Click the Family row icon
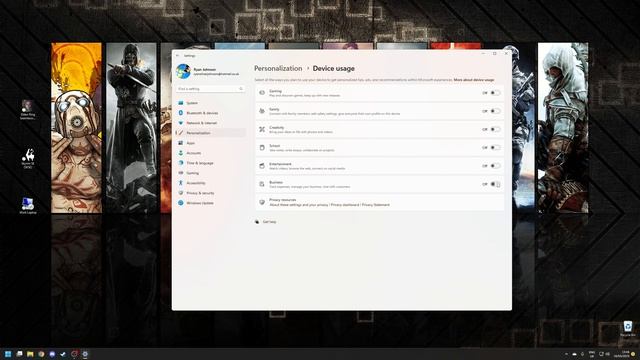Screen dimensions: 640x360 [x=262, y=111]
